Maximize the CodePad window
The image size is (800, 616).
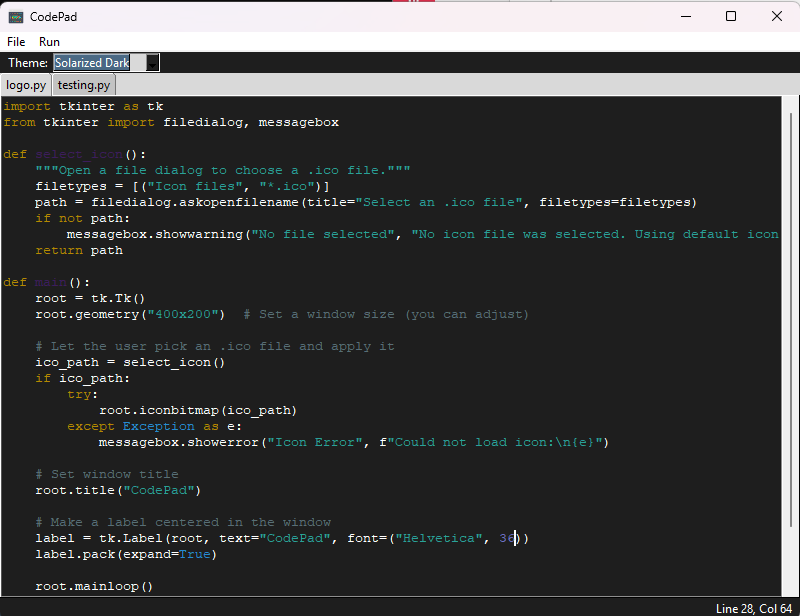[731, 17]
